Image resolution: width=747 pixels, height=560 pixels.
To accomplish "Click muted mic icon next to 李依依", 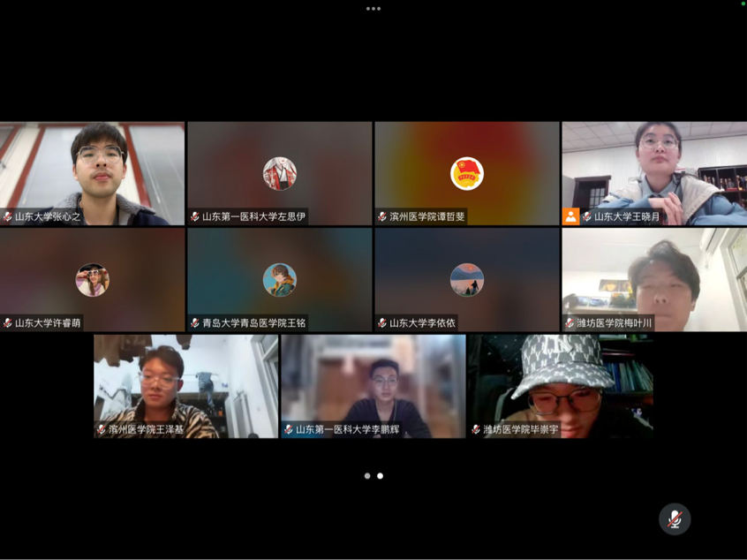I will point(382,322).
